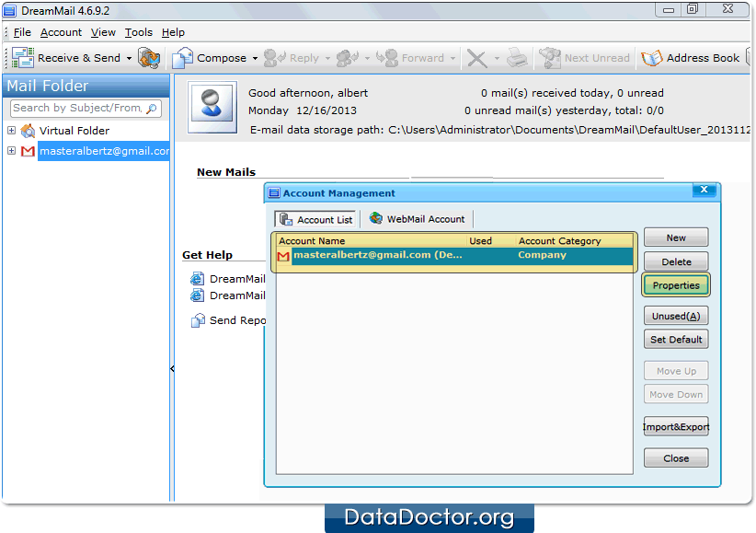
Task: Click the Compose mail icon
Action: click(182, 58)
